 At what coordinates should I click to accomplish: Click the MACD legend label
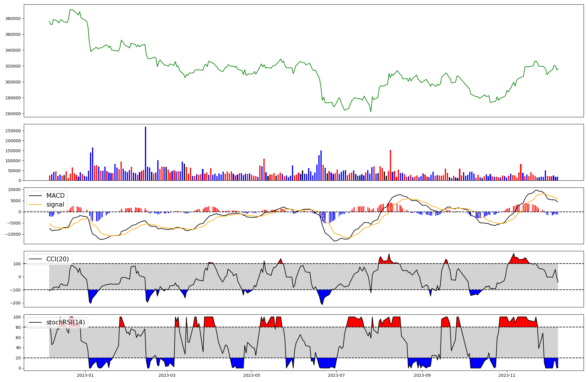tap(55, 196)
